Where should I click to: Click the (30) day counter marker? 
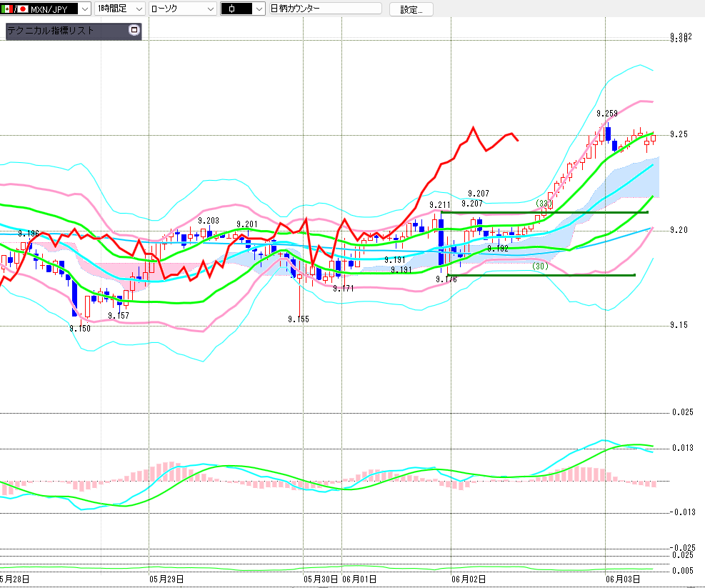(540, 266)
